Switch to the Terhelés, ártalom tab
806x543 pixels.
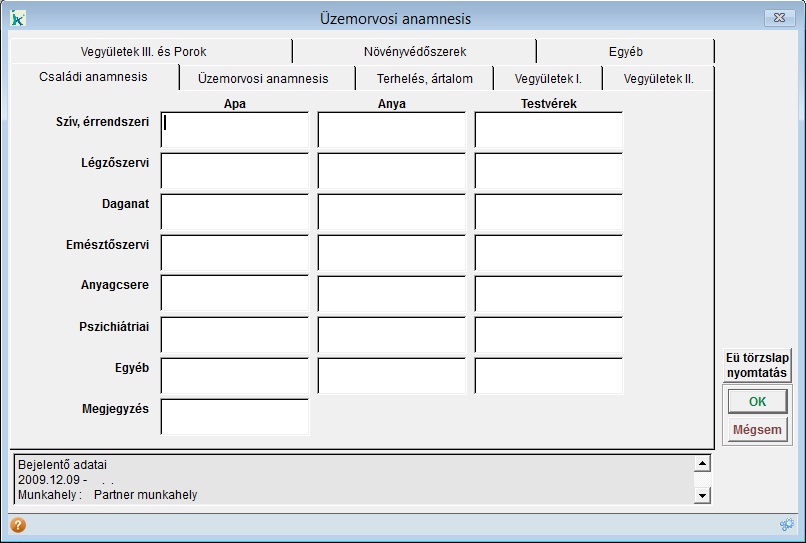click(x=424, y=78)
